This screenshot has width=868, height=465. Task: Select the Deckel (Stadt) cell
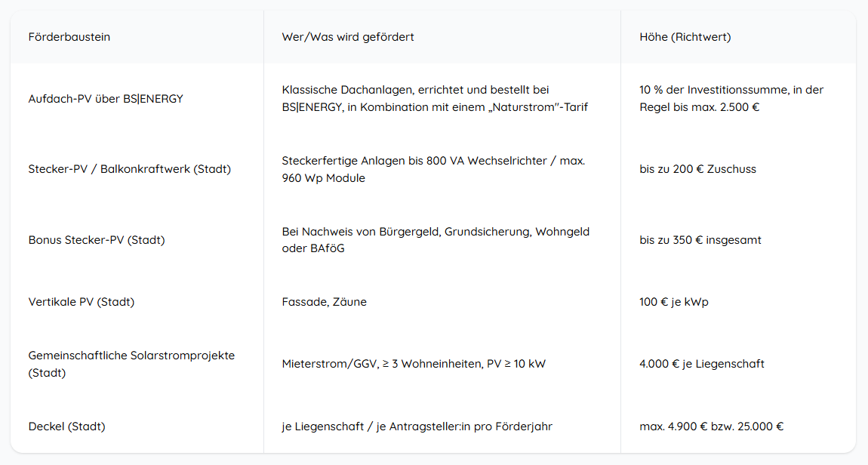(67, 427)
